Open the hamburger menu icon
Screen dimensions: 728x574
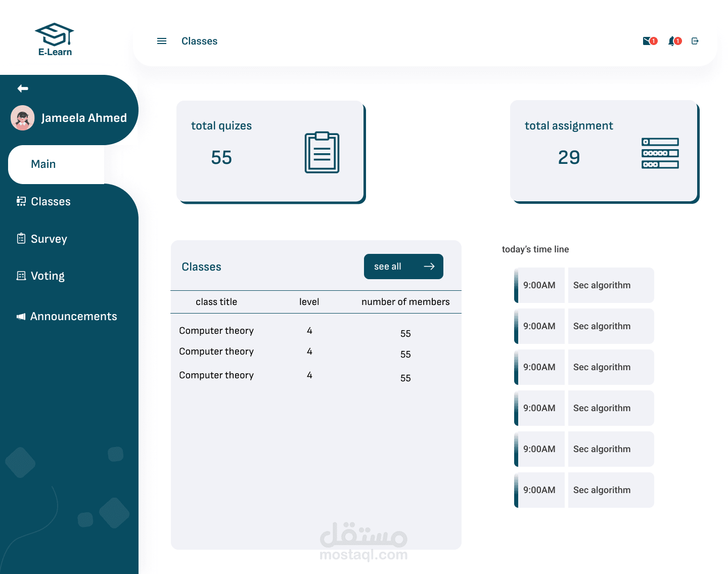point(162,41)
